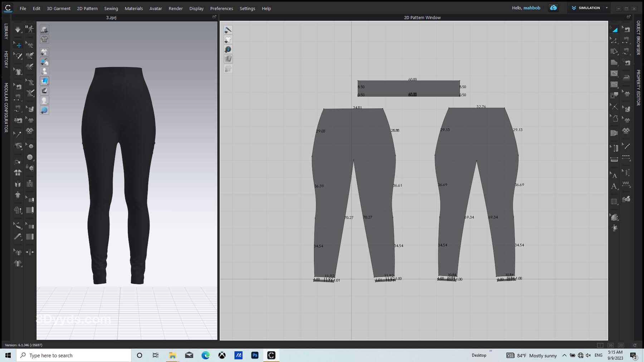644x362 pixels.
Task: Toggle the highlighted blue garment display button
Action: [x=44, y=81]
